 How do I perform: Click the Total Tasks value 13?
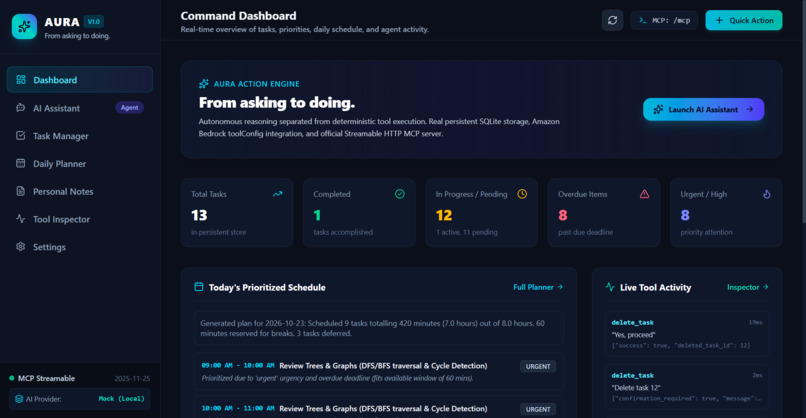[199, 215]
